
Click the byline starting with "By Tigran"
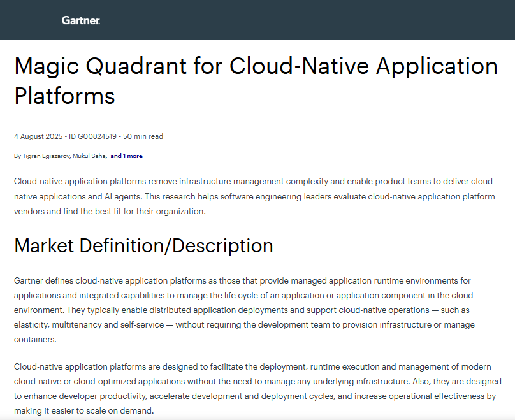tap(48, 156)
